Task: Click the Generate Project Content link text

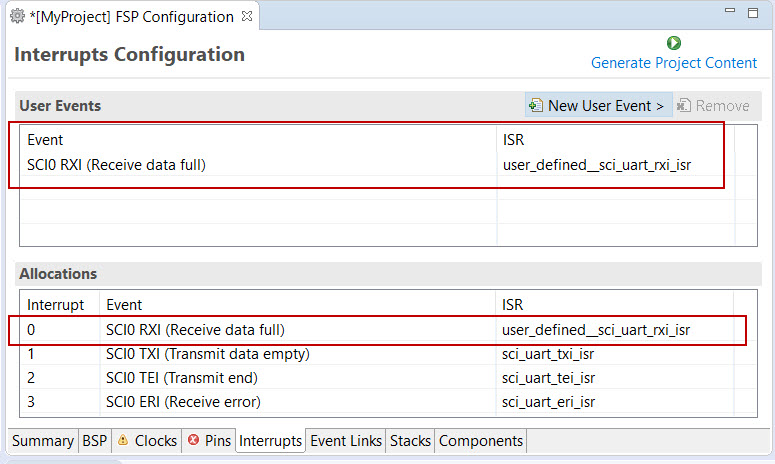Action: 674,63
